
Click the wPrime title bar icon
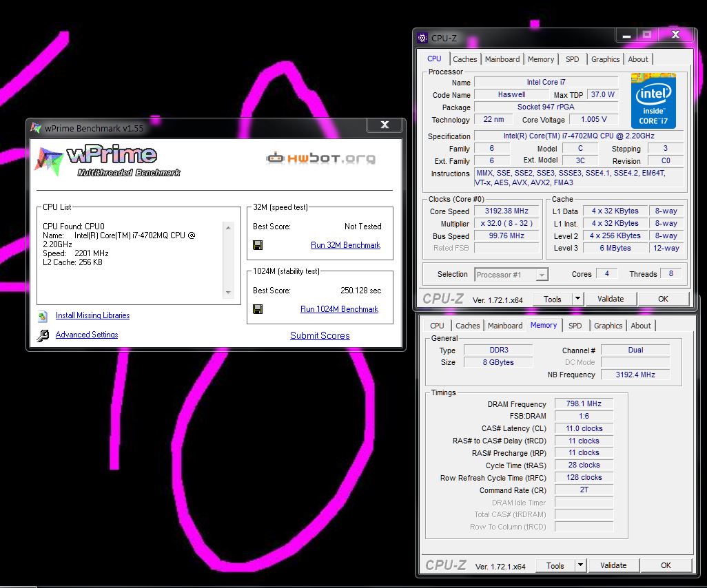click(x=36, y=128)
